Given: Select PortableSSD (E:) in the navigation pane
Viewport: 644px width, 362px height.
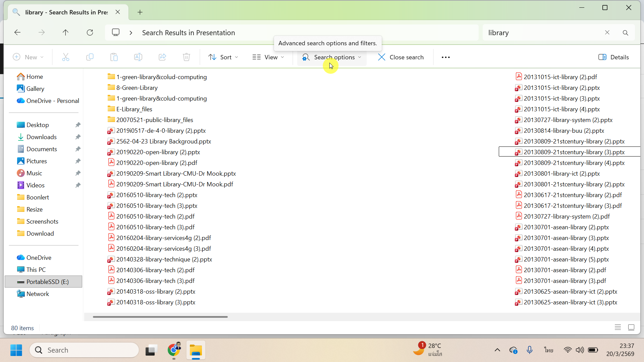Looking at the screenshot, I should (47, 282).
